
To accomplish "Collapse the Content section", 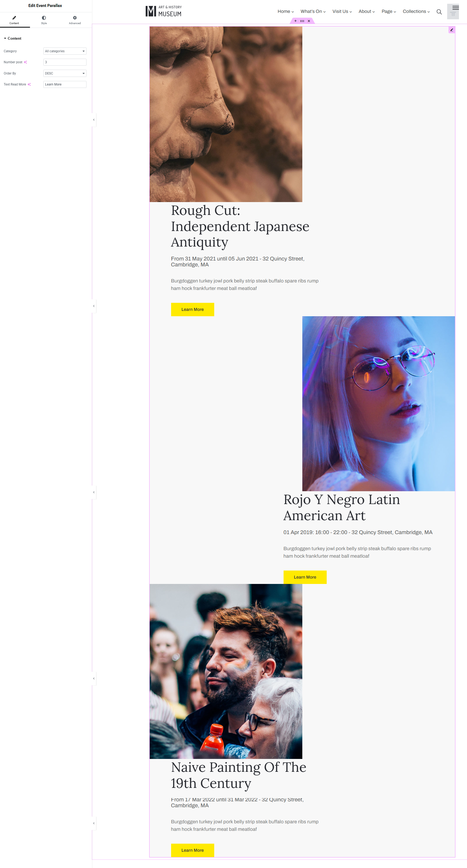I will pyautogui.click(x=13, y=38).
